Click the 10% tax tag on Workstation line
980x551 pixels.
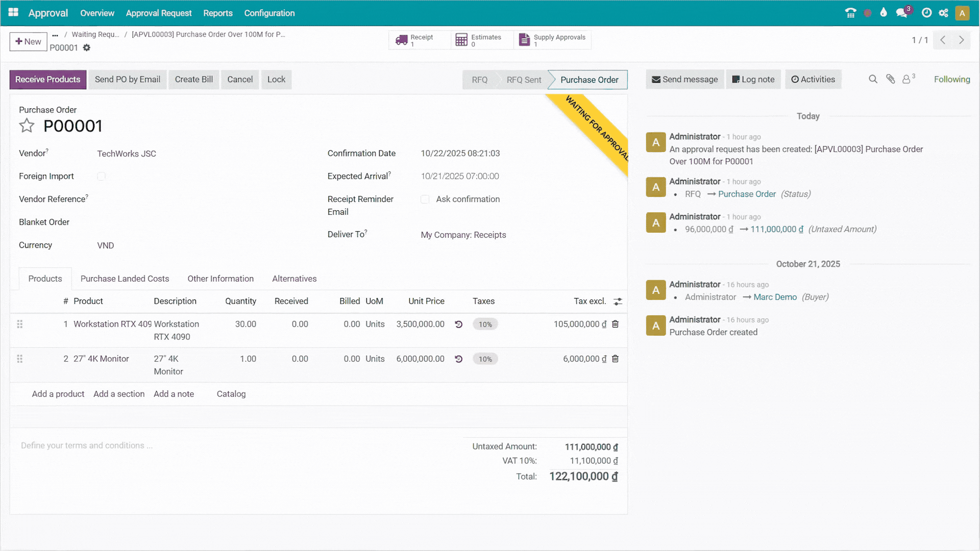(485, 324)
